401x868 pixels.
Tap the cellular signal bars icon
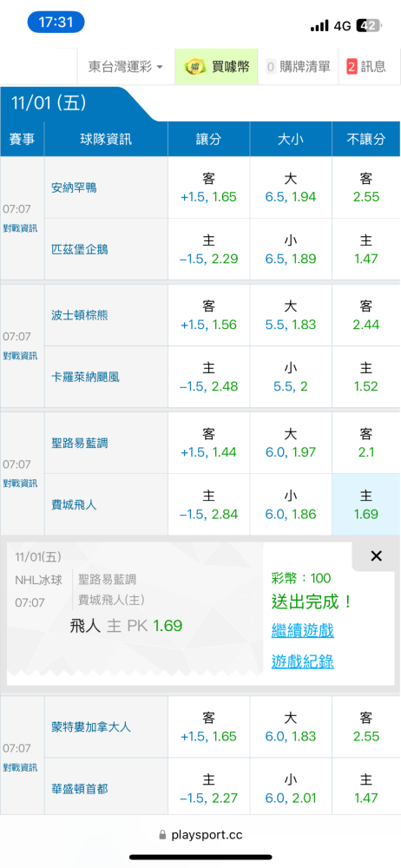click(x=319, y=25)
